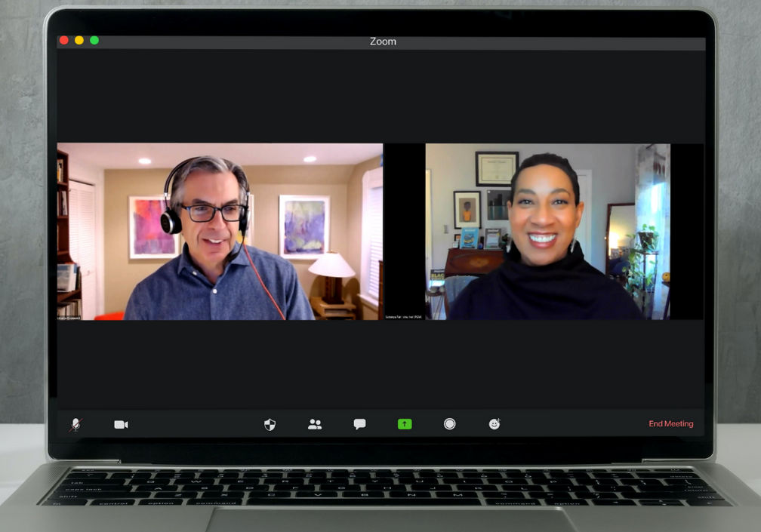The height and width of the screenshot is (532, 761).
Task: Enter full screen with green window button
Action: (x=94, y=41)
